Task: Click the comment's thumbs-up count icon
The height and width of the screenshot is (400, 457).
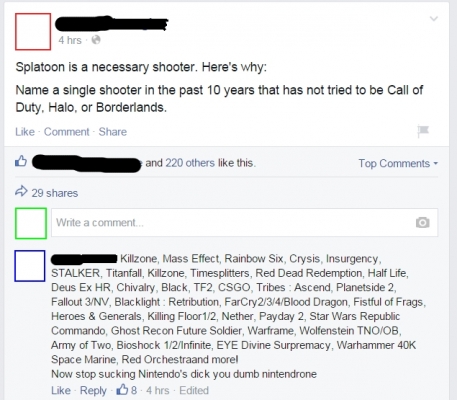Action: 122,390
